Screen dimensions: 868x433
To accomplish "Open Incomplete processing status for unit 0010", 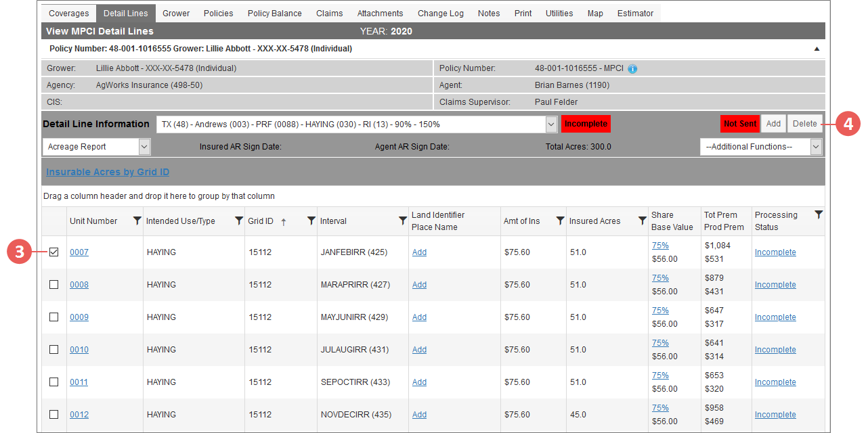I will coord(775,350).
